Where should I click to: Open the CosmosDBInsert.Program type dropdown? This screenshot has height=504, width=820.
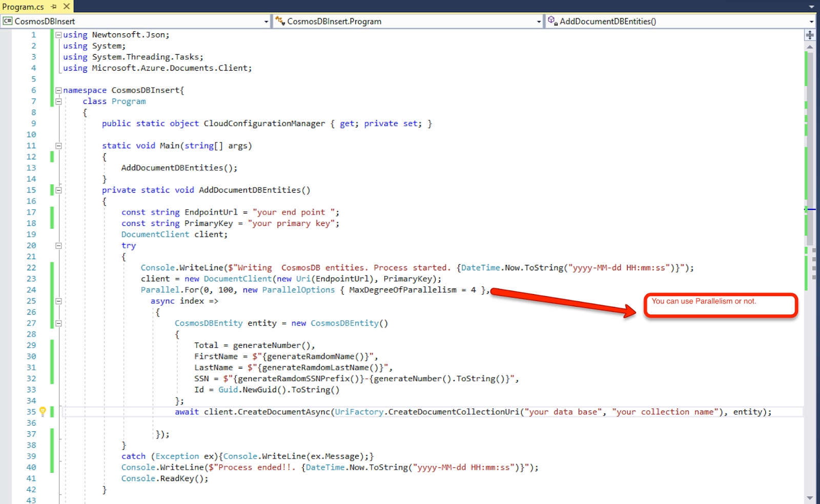[538, 21]
